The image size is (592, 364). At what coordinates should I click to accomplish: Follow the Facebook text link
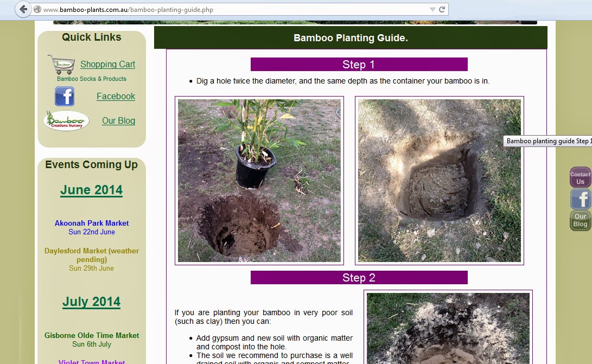pos(116,96)
